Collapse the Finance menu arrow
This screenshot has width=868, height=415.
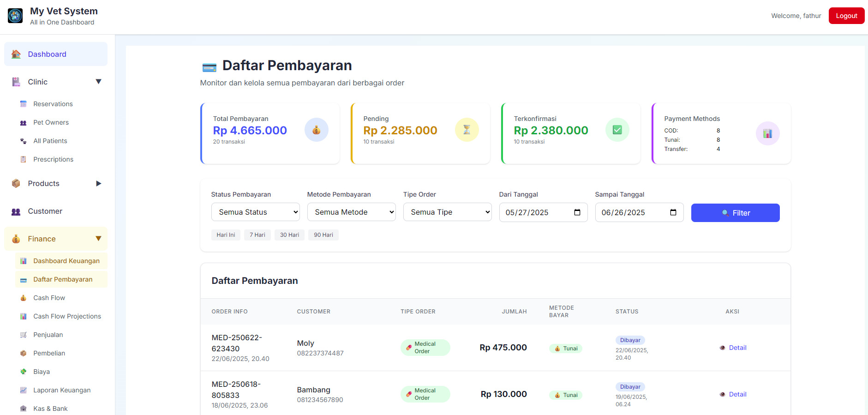pyautogui.click(x=98, y=239)
